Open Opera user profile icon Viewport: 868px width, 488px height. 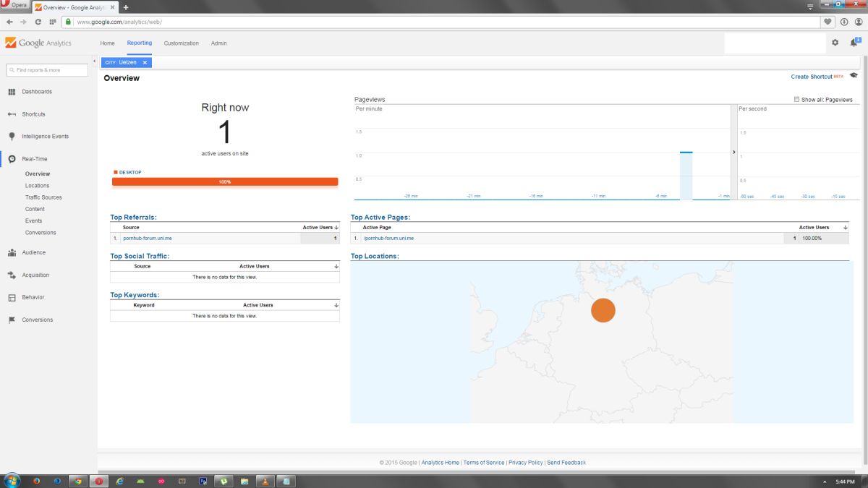858,22
